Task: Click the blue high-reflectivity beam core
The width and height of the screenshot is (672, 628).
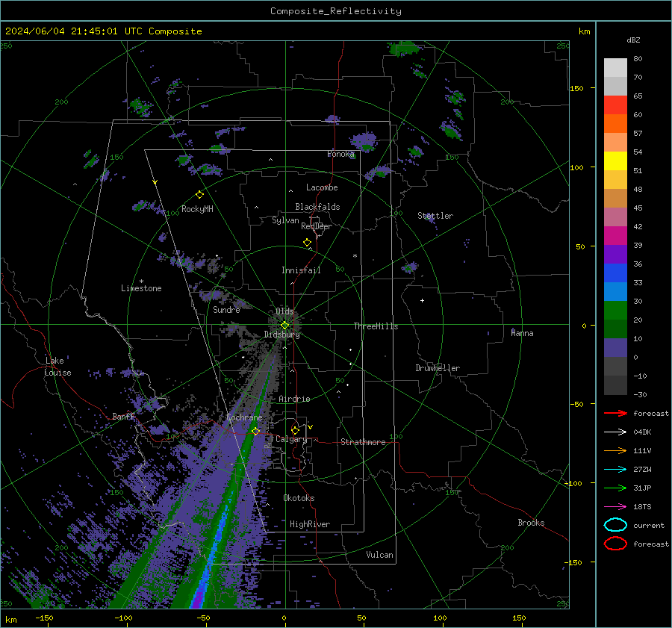Action: 213,553
